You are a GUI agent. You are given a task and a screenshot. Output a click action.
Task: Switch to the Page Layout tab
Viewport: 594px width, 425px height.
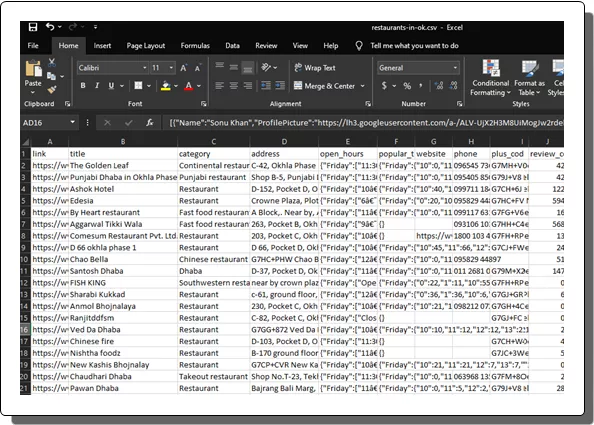click(x=146, y=46)
